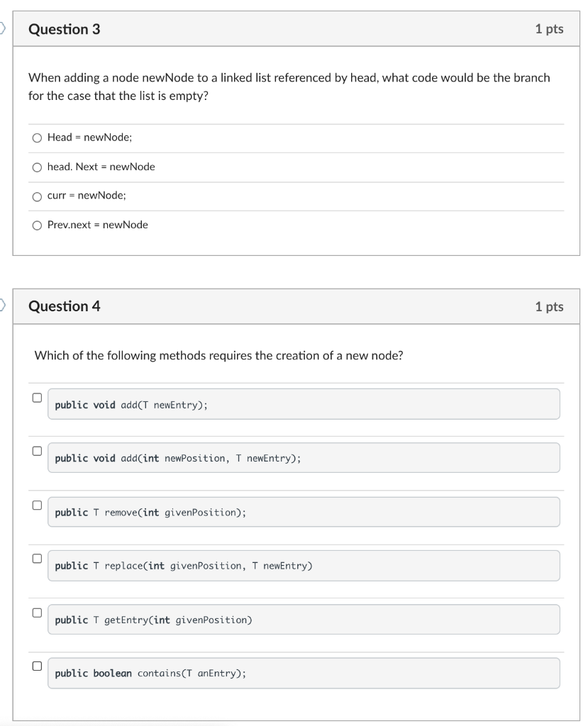The width and height of the screenshot is (588, 726).
Task: Click the 'public boolean contains' code box
Action: [304, 673]
